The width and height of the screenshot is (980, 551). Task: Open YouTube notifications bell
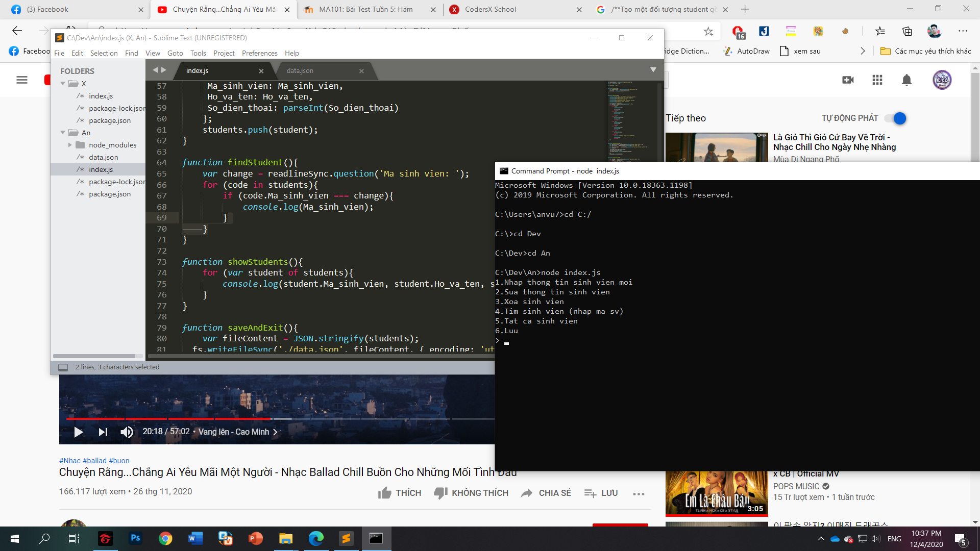906,80
